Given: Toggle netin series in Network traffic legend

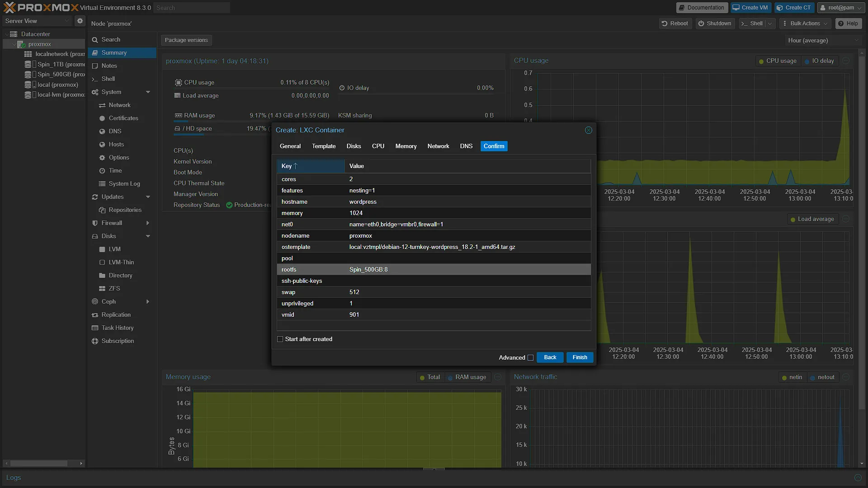Looking at the screenshot, I should pos(792,377).
